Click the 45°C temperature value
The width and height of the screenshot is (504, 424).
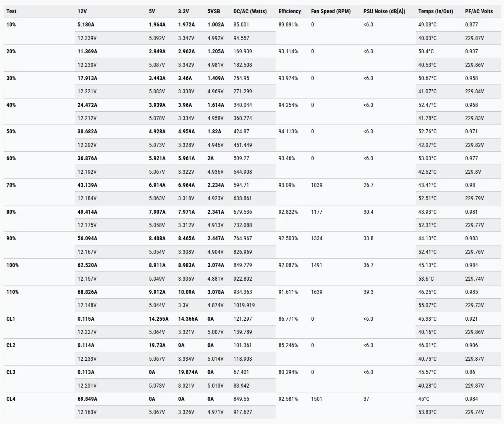click(x=424, y=399)
